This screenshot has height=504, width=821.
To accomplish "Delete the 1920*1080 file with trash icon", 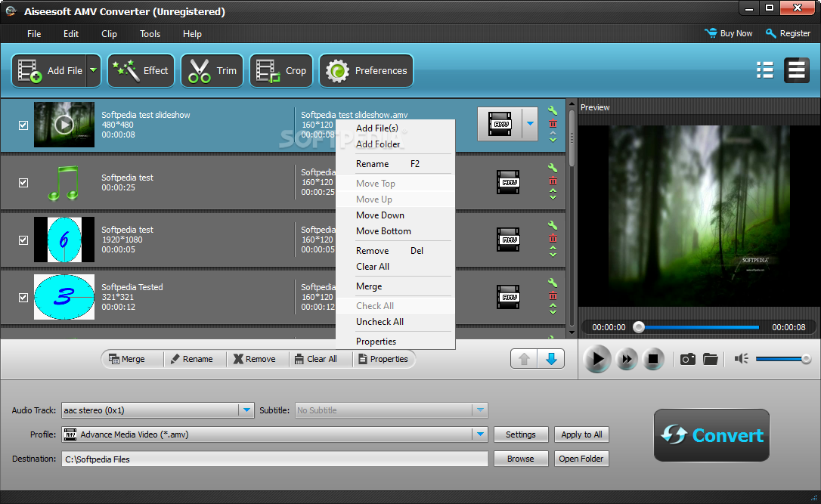I will pyautogui.click(x=553, y=239).
